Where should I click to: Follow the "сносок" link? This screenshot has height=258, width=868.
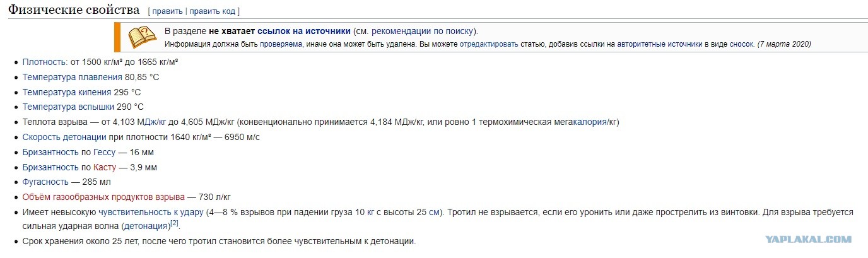click(x=741, y=44)
